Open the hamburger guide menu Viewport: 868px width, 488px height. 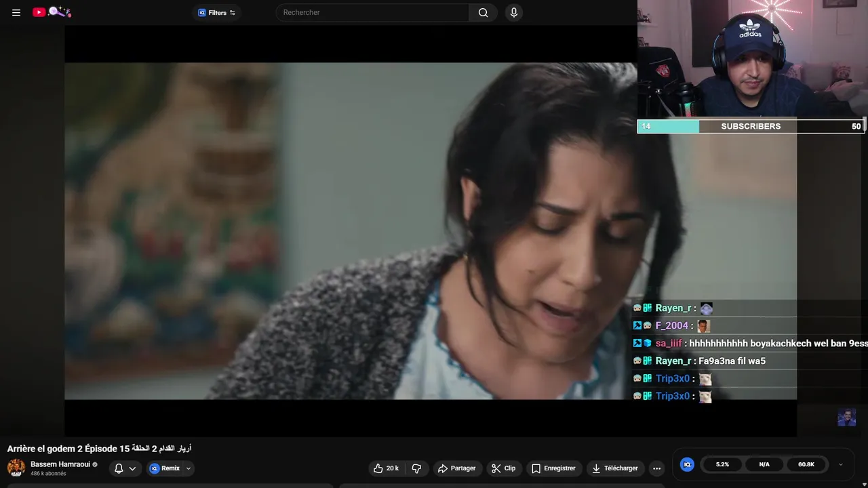point(16,12)
